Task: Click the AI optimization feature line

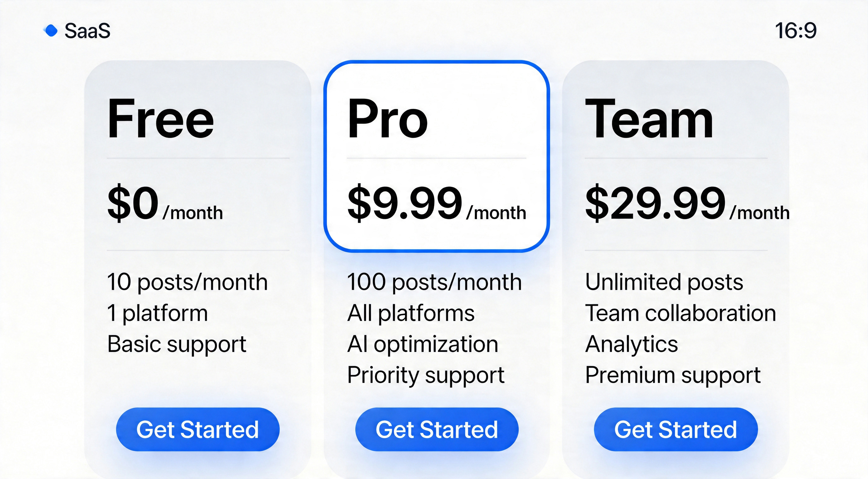Action: [x=422, y=344]
